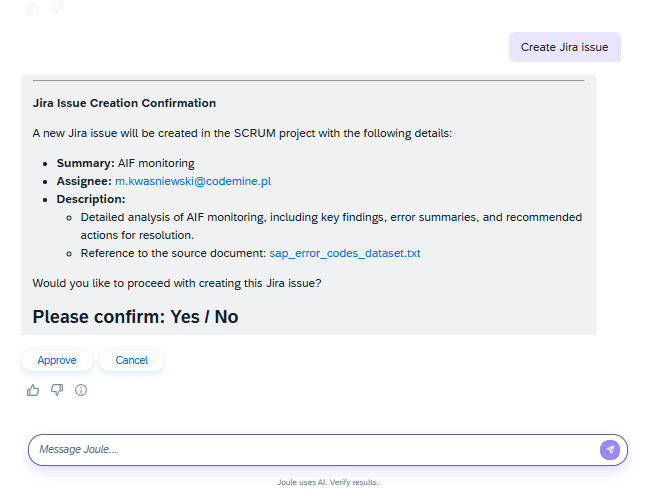Focus the Message Joule input field
This screenshot has width=666, height=493.
tap(328, 450)
